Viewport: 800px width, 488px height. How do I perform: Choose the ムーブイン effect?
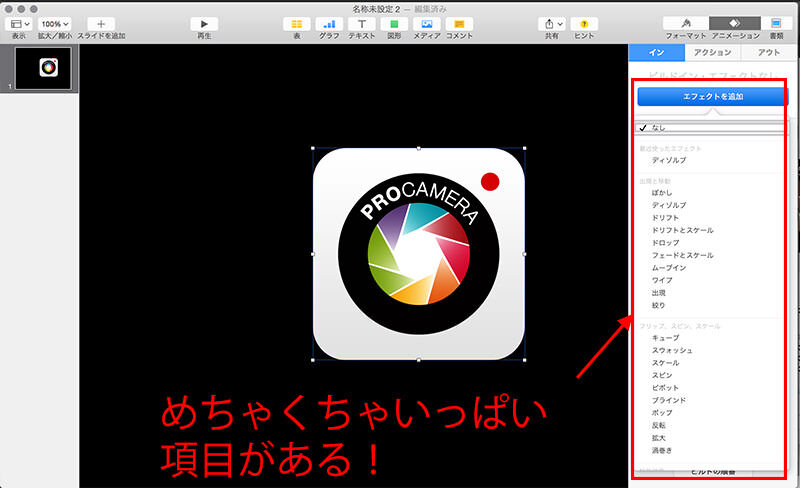668,268
